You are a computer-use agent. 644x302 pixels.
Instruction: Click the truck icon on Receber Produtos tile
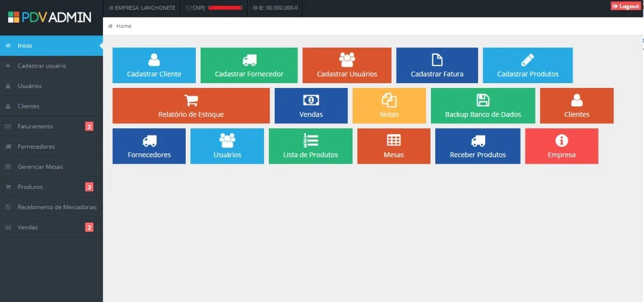(478, 141)
